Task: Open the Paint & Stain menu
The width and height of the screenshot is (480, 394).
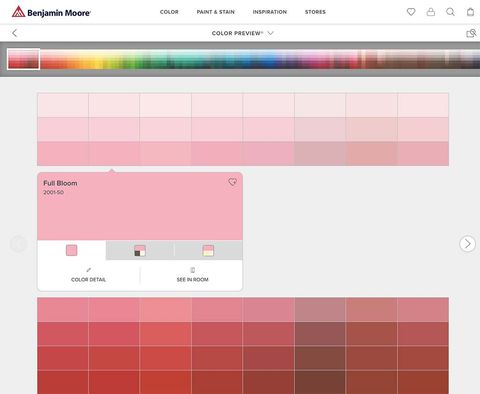Action: [x=215, y=12]
